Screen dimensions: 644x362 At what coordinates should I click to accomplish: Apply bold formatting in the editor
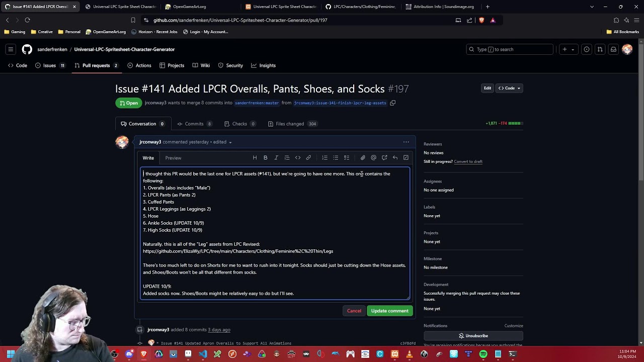pyautogui.click(x=266, y=158)
